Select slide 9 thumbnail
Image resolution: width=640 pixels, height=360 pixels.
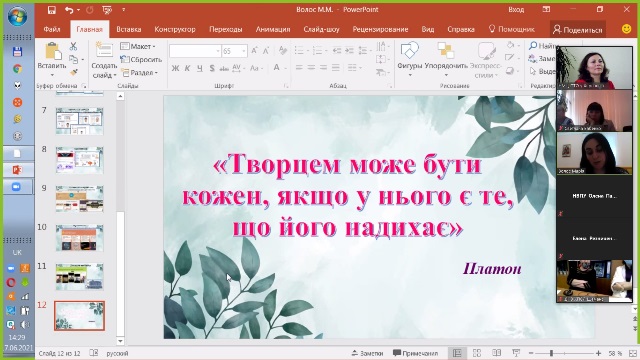pos(80,199)
